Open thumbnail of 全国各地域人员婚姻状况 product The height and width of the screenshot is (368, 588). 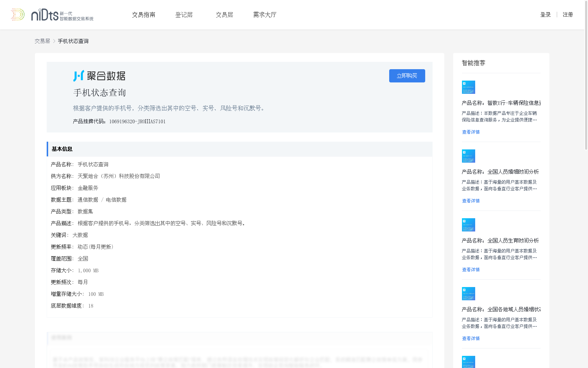(x=469, y=294)
